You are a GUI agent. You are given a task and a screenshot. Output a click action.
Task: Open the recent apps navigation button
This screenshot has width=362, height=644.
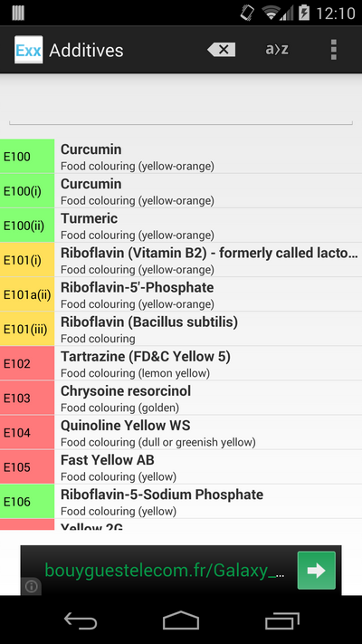click(282, 620)
